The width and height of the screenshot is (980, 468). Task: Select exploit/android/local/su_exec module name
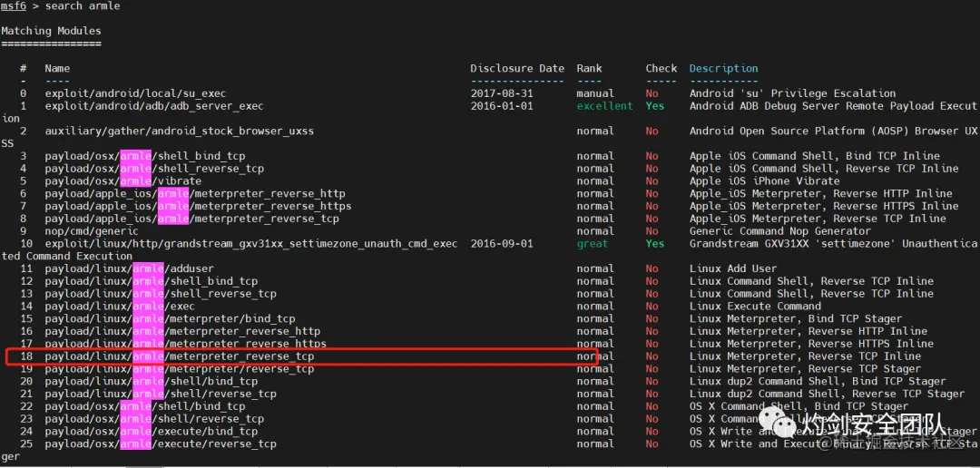coord(135,93)
